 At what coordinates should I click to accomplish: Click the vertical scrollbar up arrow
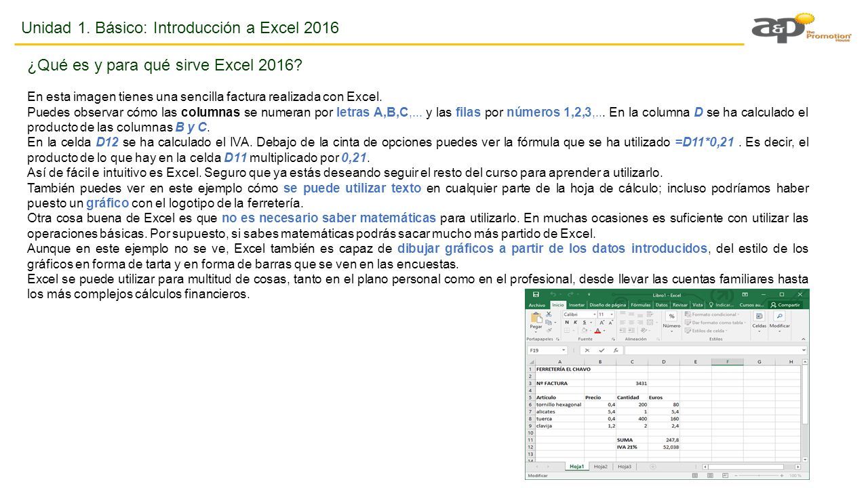(x=804, y=362)
